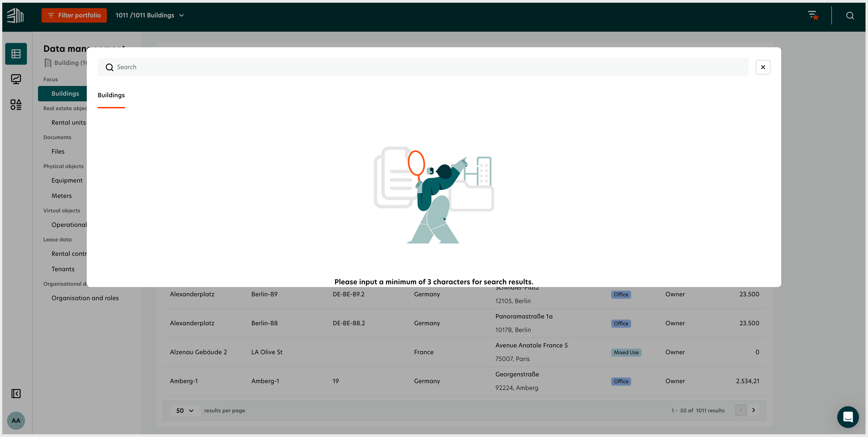
Task: Select the Buildings tab in search dialog
Action: tap(111, 95)
